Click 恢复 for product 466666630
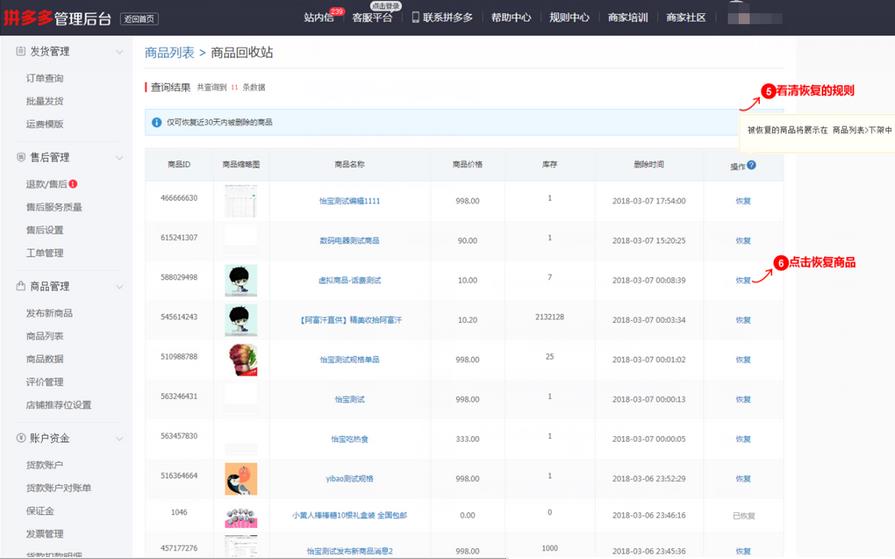The height and width of the screenshot is (559, 895). tap(743, 201)
